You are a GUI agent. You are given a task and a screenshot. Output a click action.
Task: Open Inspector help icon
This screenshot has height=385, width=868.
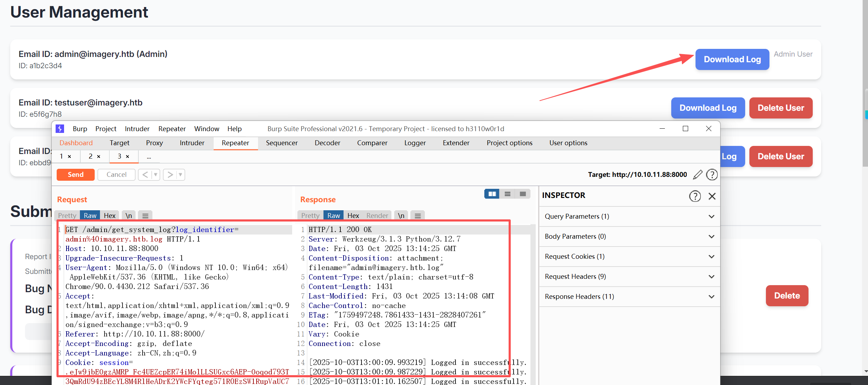coord(695,196)
